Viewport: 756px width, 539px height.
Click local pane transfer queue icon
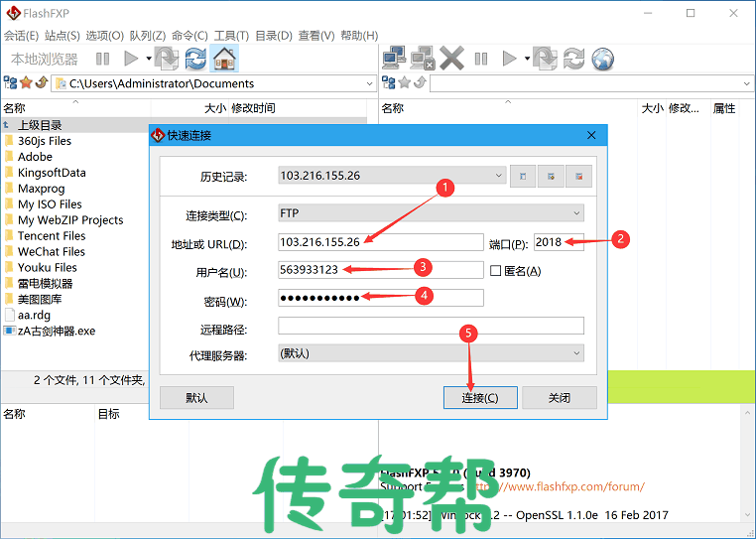click(x=168, y=59)
